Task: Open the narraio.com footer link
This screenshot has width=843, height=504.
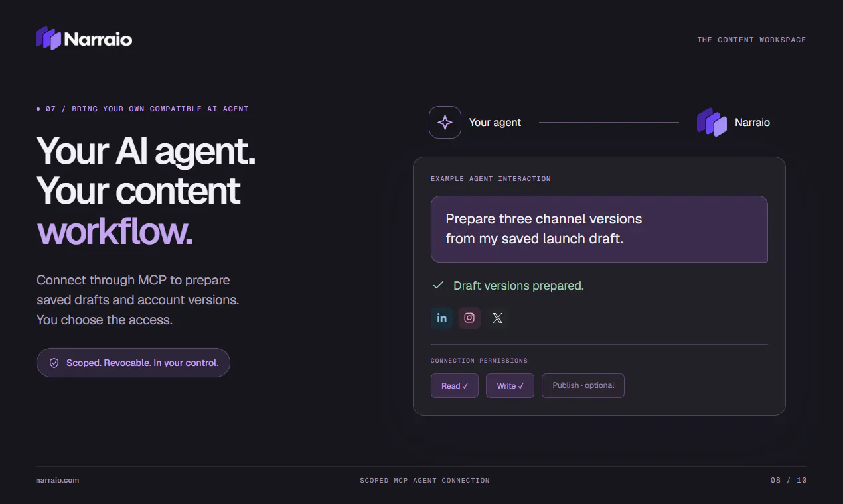Action: 57,480
